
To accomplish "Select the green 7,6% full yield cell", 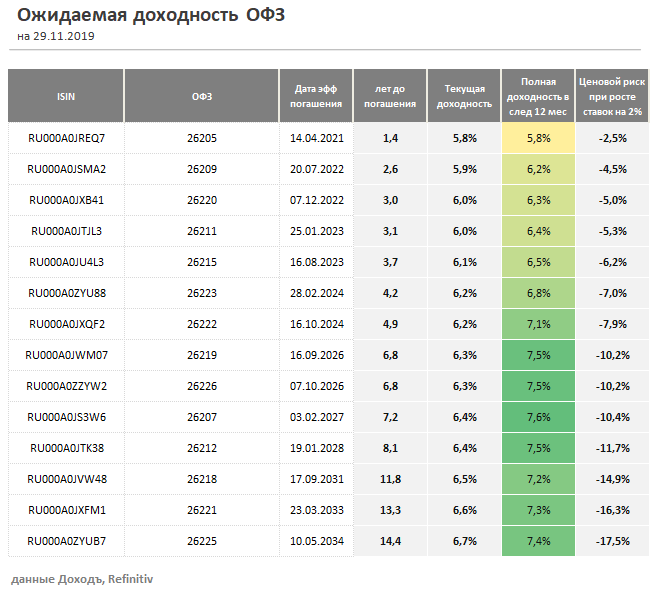I will click(538, 417).
